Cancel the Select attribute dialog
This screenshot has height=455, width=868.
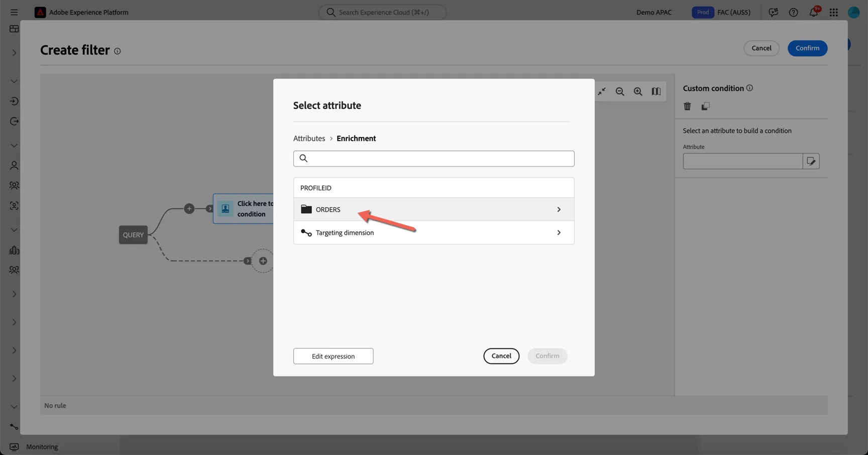(501, 356)
